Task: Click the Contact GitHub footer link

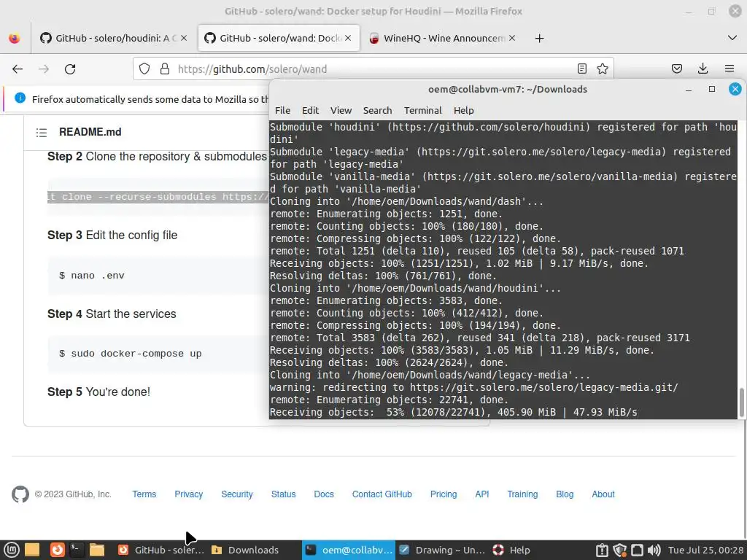Action: (382, 494)
